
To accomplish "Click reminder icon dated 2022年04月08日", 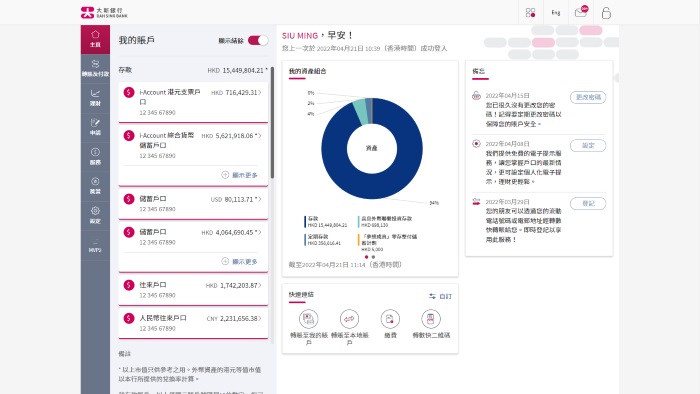I will point(476,144).
